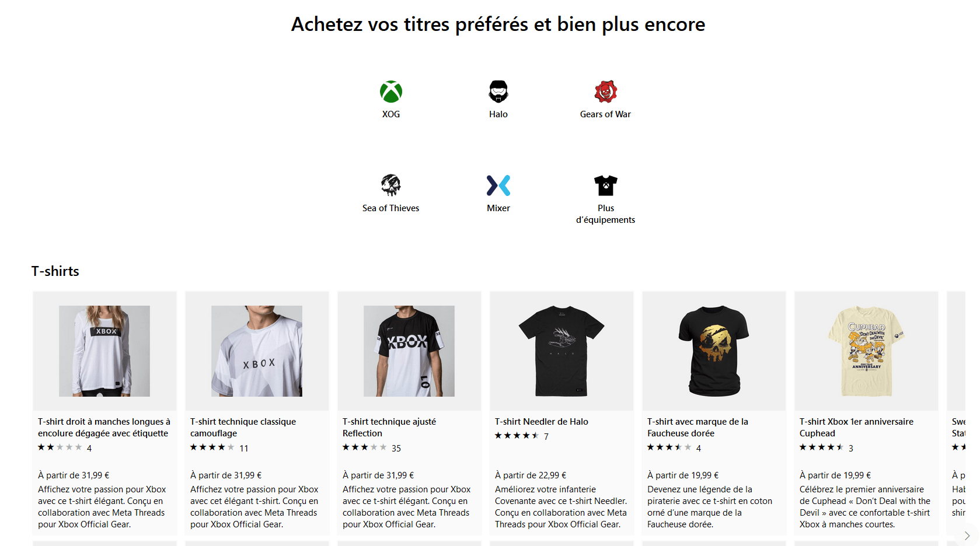Click the Gears of War label
Screen dimensions: 980x546
tap(605, 114)
